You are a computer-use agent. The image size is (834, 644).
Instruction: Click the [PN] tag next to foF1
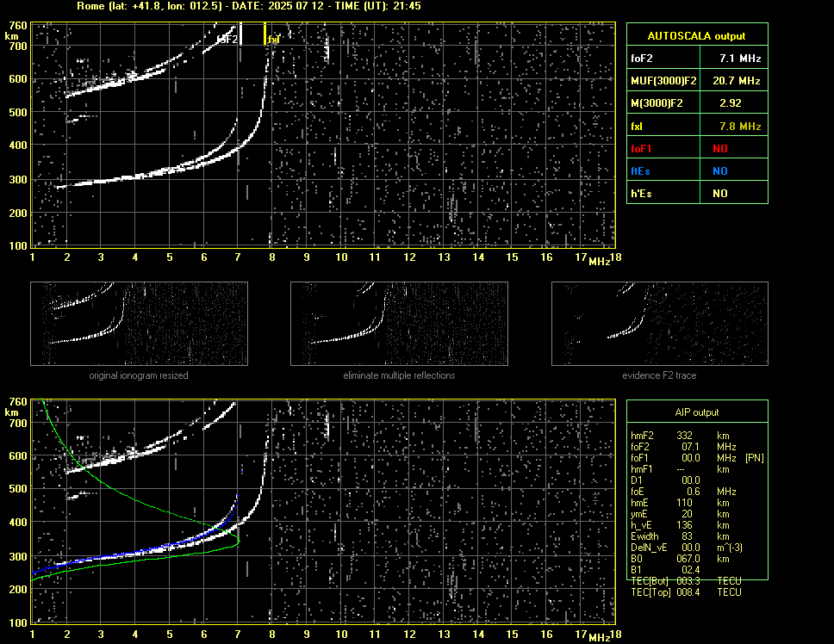(754, 457)
